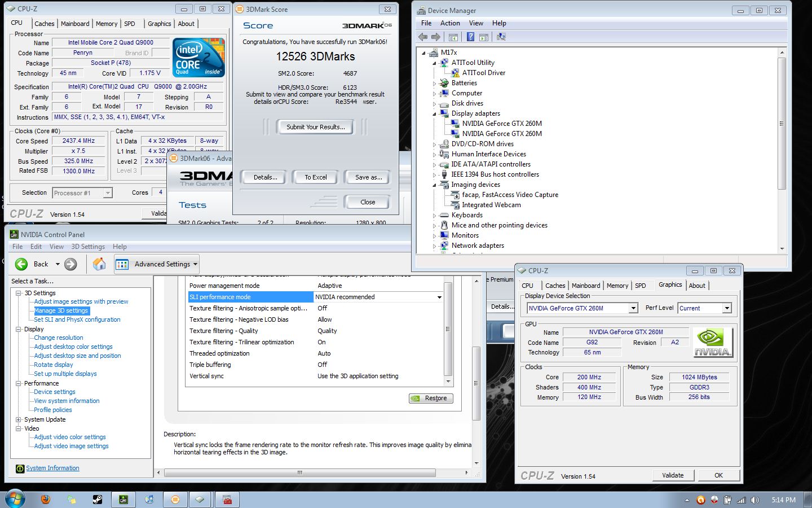The image size is (812, 508).
Task: Switch to SPD tab in the processor CPU-Z window
Action: point(130,24)
